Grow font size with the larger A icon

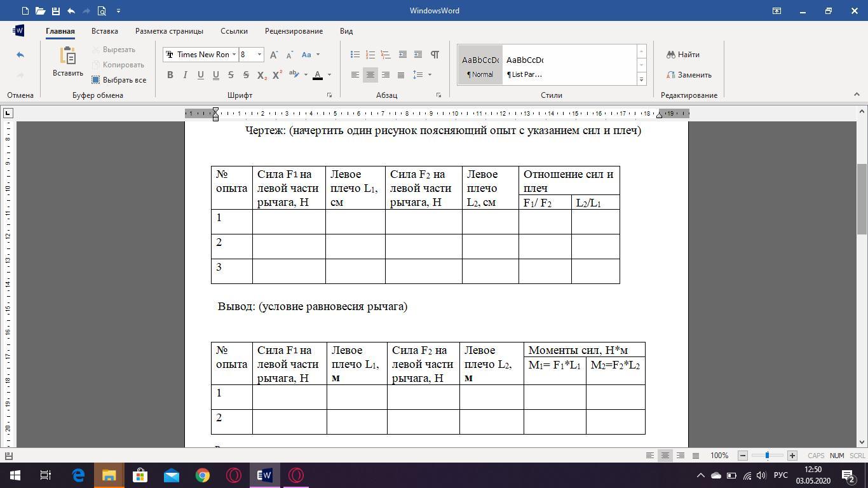point(274,55)
